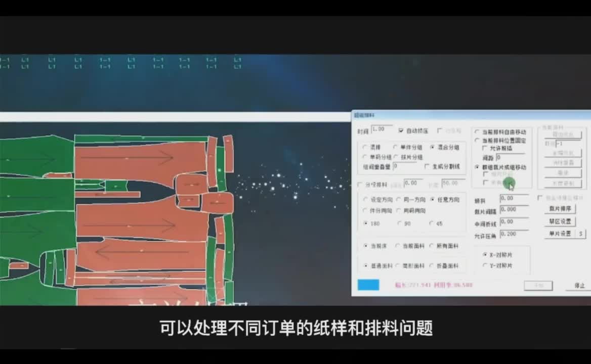Screen dimensions: 591x364
Task: Tick the 允许解插 checkbox
Action: (x=485, y=149)
